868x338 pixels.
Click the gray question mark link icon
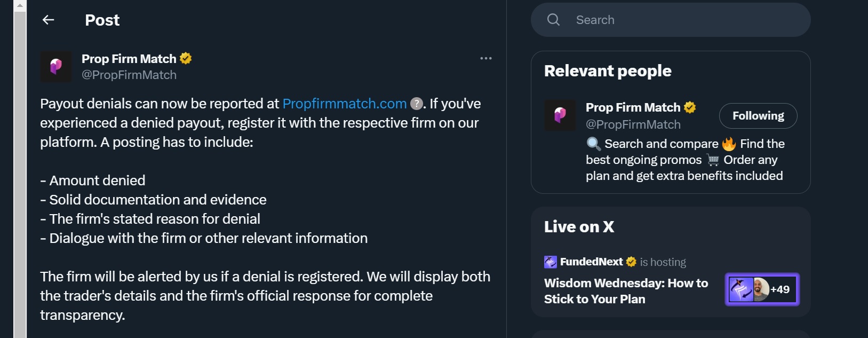(416, 104)
